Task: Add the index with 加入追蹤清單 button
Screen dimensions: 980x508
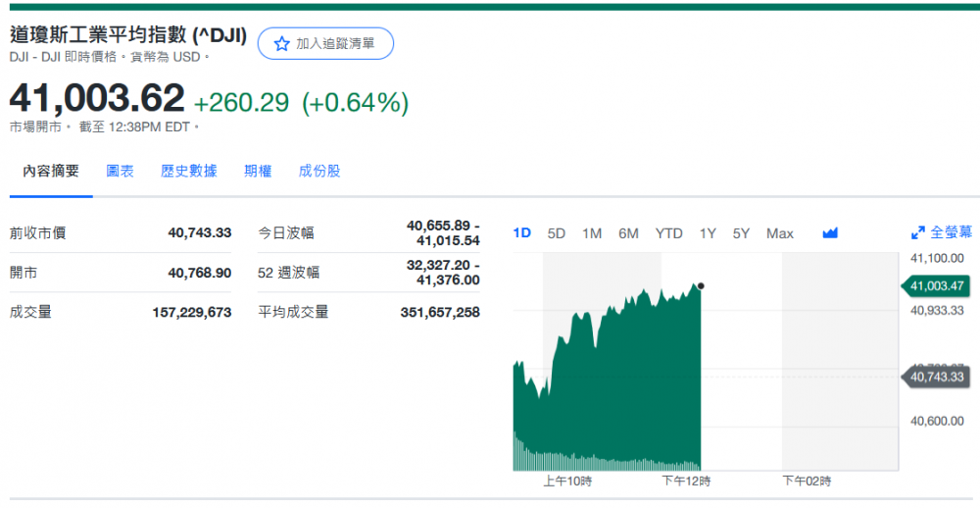Action: click(325, 44)
